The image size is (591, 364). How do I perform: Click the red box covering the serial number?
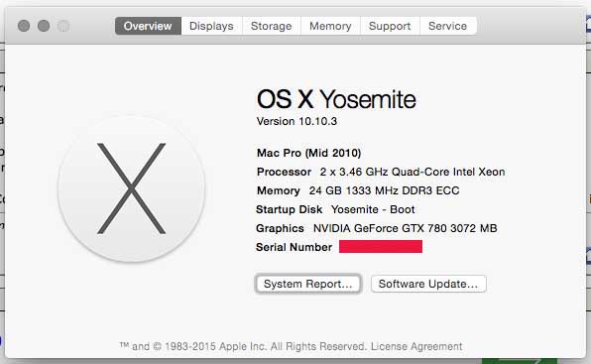pos(381,246)
